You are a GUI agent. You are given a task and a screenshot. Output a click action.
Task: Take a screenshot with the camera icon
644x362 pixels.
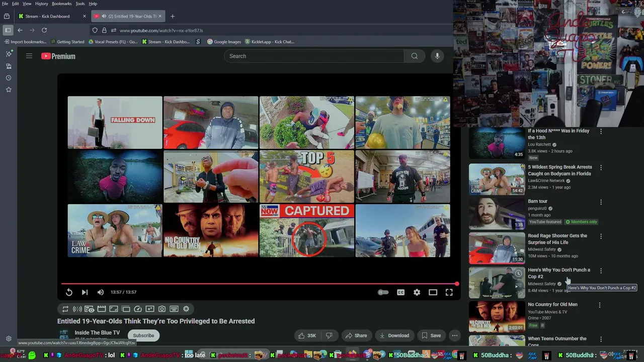(x=162, y=309)
